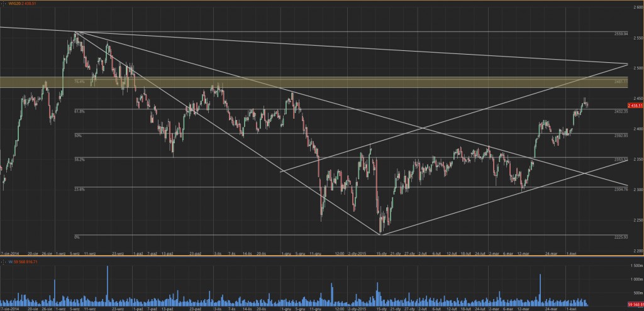Click the 2-sty-2015 date on time axis

click(x=357, y=256)
